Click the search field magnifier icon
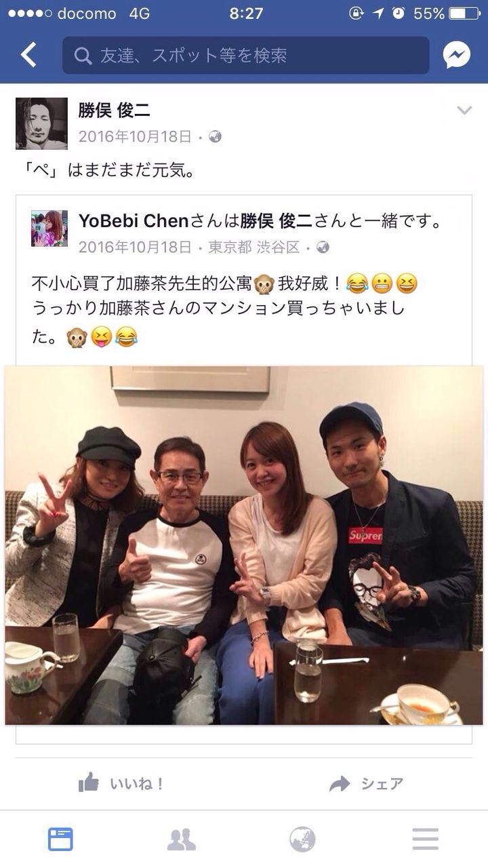Viewport: 488px width, 868px height. [x=83, y=56]
